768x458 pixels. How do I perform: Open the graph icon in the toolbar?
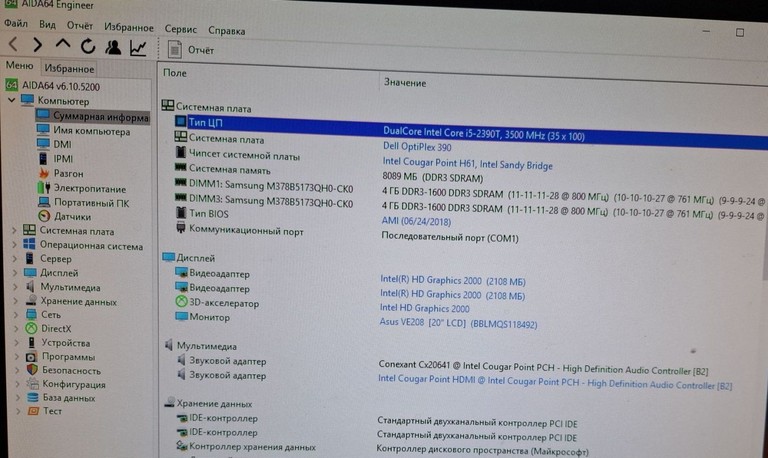click(138, 48)
